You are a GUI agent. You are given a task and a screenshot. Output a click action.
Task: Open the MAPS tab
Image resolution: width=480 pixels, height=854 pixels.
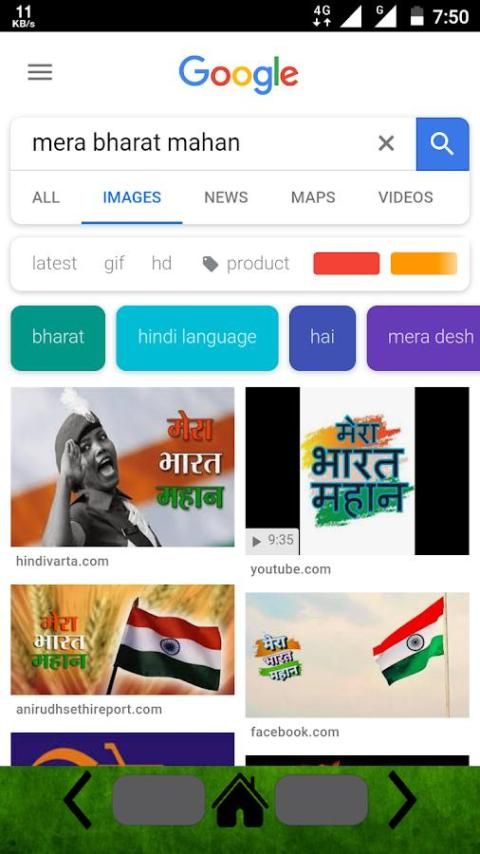(x=313, y=197)
